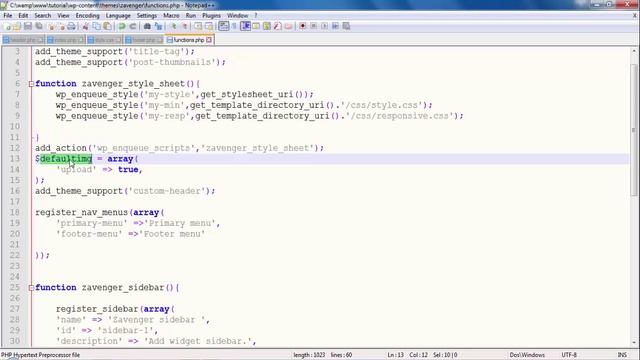Toggle Word Wrap toolbar button

pyautogui.click(x=224, y=26)
